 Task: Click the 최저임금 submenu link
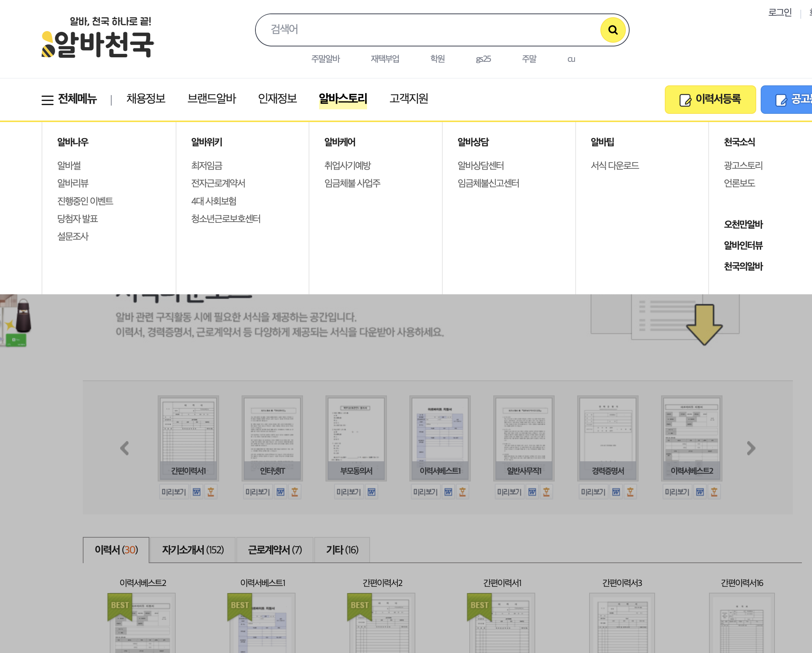207,166
